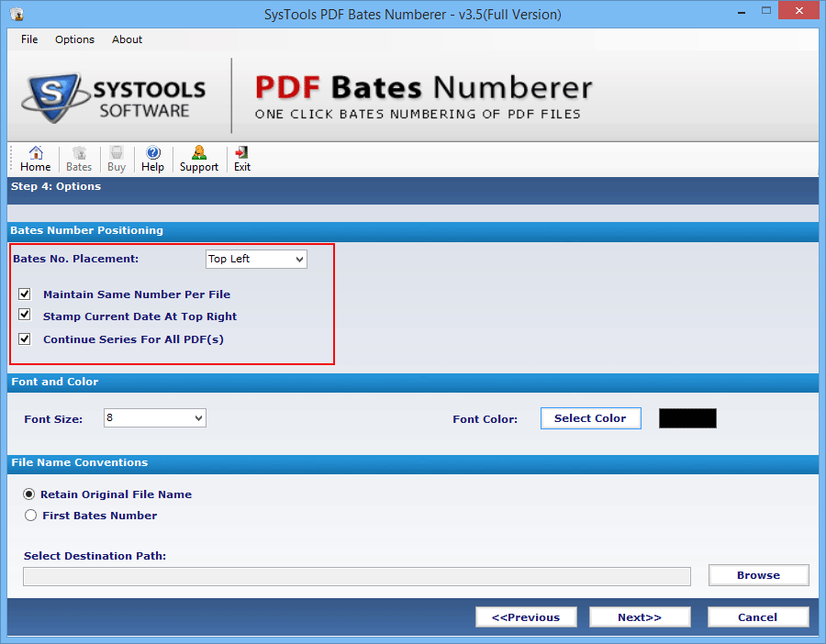Viewport: 826px width, 644px height.
Task: Click the Font Size label
Action: tap(53, 419)
